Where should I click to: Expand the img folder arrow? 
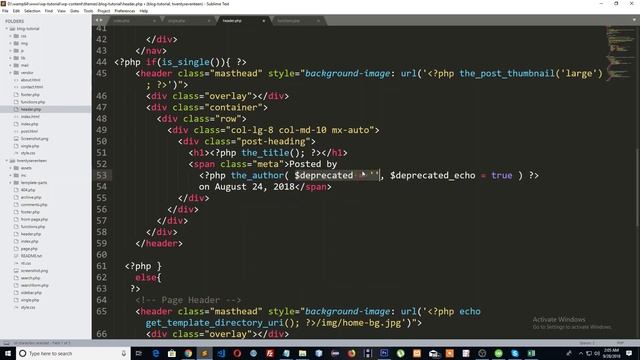pos(11,43)
